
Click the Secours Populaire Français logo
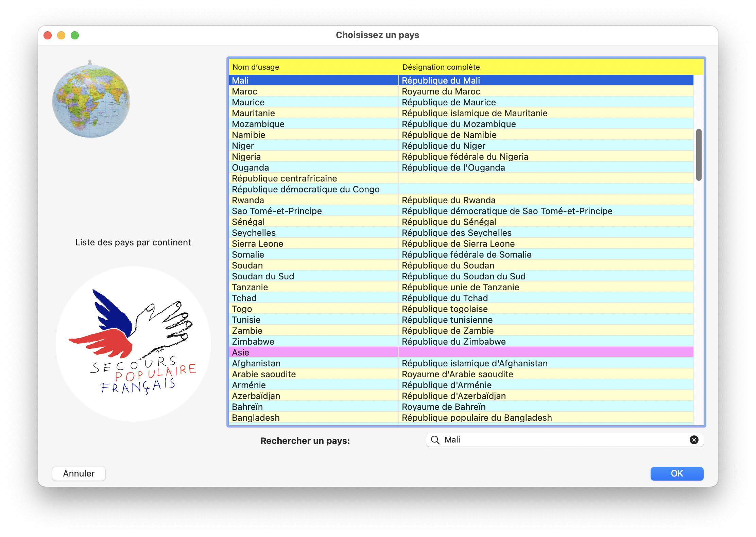pyautogui.click(x=133, y=344)
